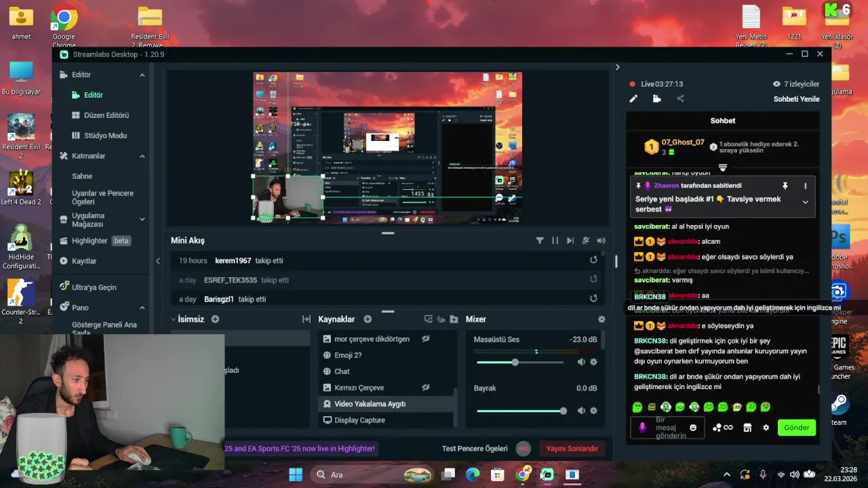Screen dimensions: 868x488
Task: Click Ultra'ya Geçin upgrade link
Action: (x=94, y=287)
